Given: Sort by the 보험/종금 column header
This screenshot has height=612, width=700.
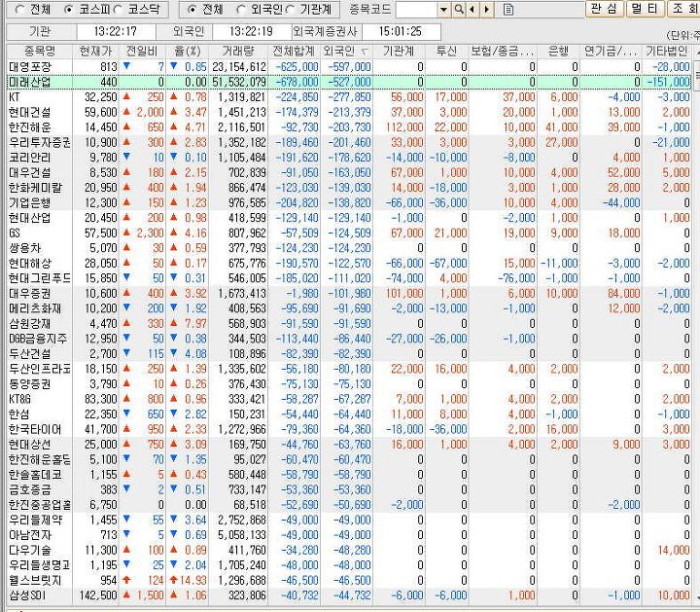Looking at the screenshot, I should [x=503, y=51].
